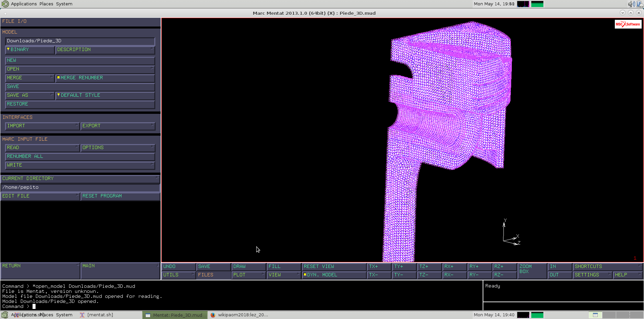The width and height of the screenshot is (644, 319).
Task: Open PLOT settings in toolbar
Action: pyautogui.click(x=249, y=275)
